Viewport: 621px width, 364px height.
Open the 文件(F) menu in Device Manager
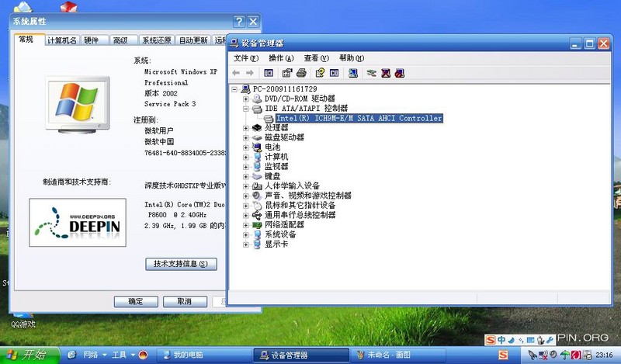[245, 58]
